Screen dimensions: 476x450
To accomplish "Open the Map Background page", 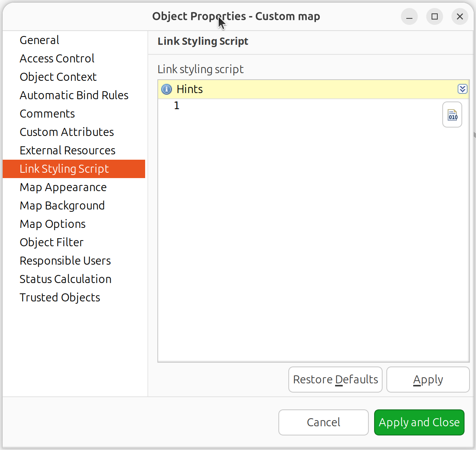I will (62, 206).
